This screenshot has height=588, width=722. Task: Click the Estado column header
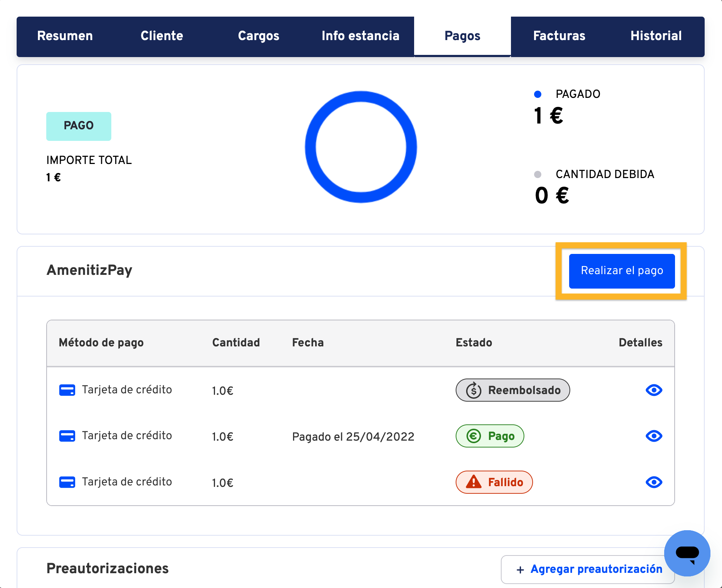click(x=474, y=342)
